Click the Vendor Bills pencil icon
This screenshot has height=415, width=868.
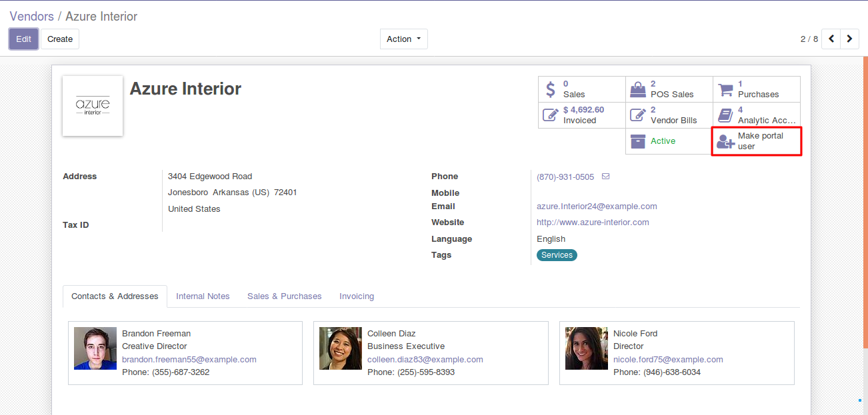click(638, 115)
